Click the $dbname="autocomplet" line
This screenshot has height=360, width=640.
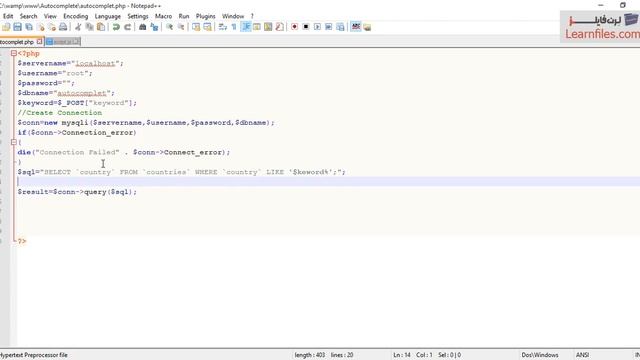pos(66,93)
